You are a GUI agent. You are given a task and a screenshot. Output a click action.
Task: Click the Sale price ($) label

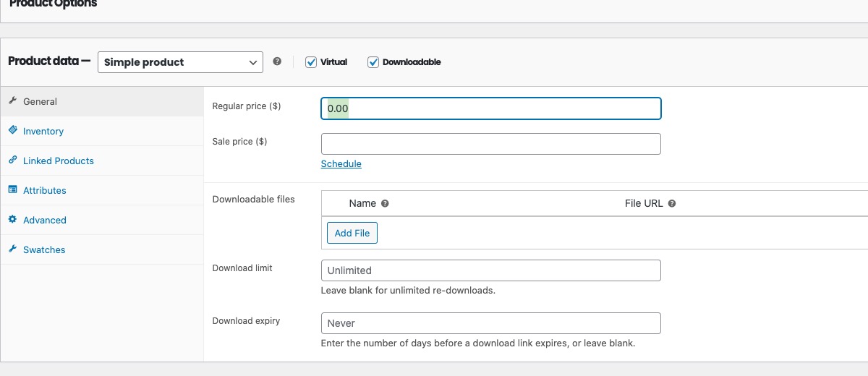pos(239,142)
